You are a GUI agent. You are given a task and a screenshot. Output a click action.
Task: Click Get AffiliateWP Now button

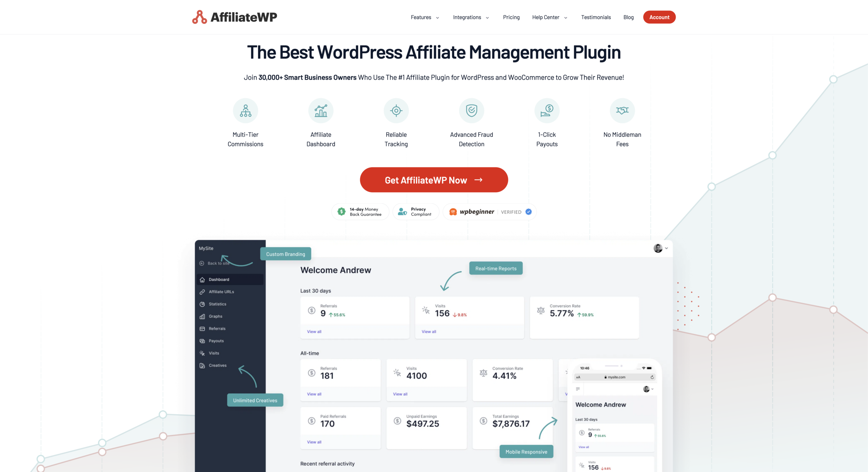pyautogui.click(x=434, y=180)
